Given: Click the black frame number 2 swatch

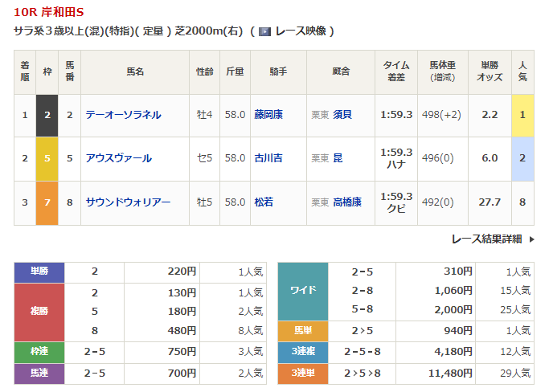Looking at the screenshot, I should (47, 115).
